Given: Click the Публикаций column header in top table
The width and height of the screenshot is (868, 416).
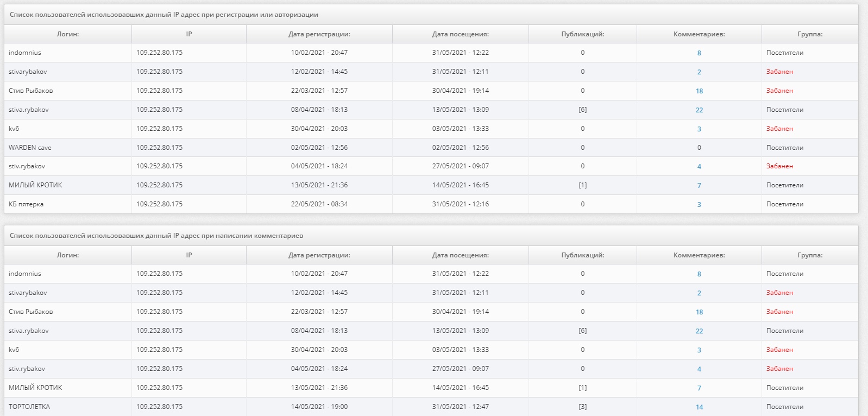Looking at the screenshot, I should (x=583, y=34).
